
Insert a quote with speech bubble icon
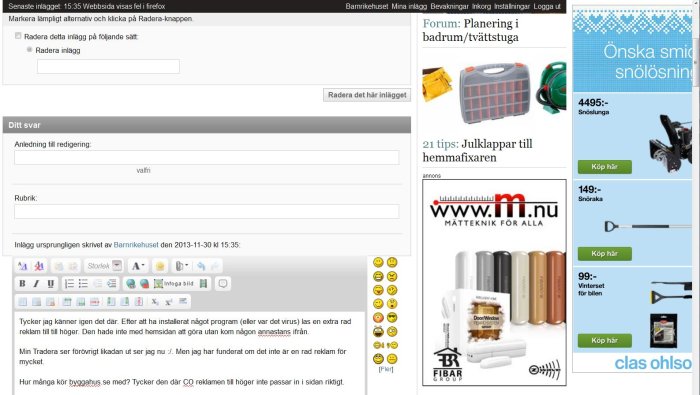[x=223, y=283]
